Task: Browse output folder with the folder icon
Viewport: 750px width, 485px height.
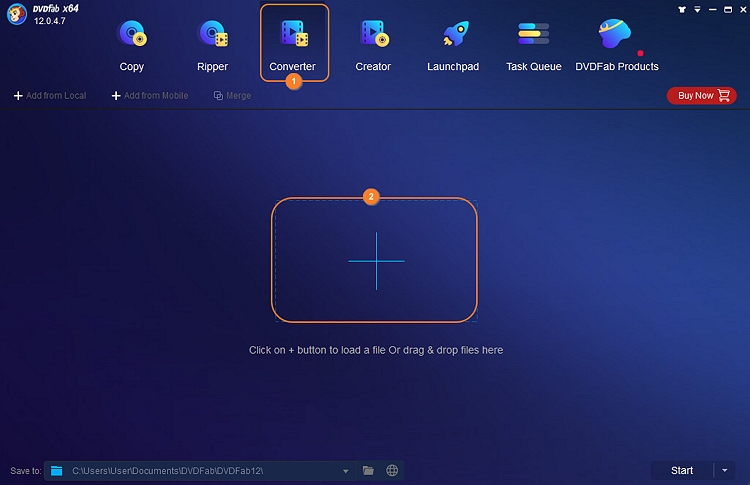Action: (368, 471)
